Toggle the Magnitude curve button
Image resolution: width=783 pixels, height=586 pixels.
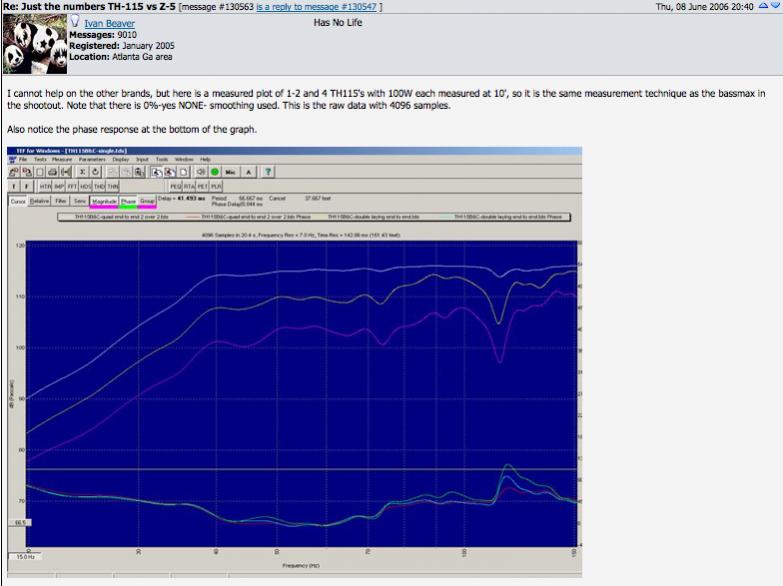[x=104, y=201]
